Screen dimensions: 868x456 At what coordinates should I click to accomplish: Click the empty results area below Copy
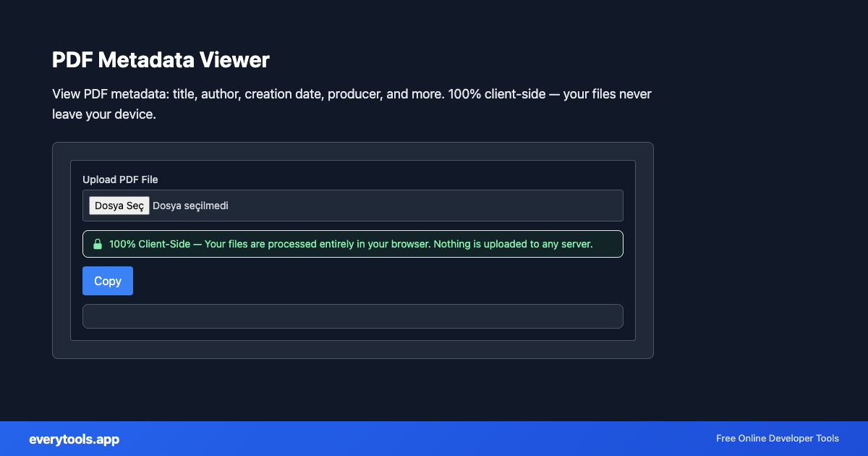coord(352,316)
